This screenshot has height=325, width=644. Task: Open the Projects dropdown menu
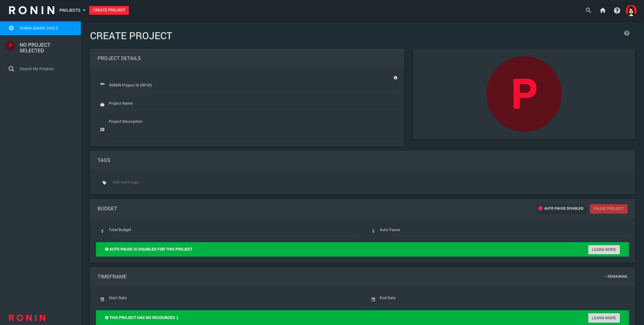72,10
